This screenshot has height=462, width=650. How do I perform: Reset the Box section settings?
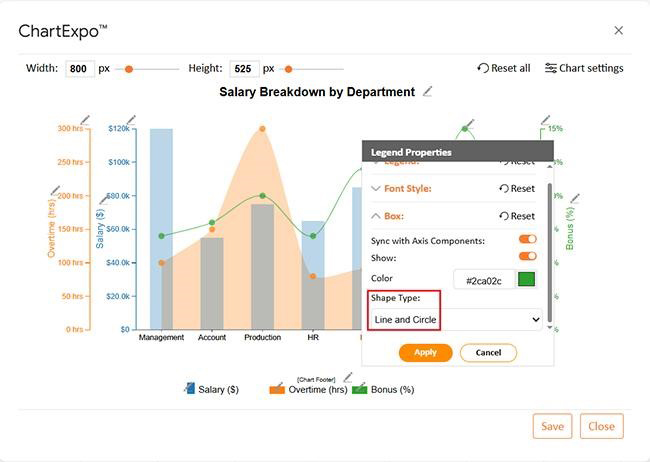tap(516, 216)
